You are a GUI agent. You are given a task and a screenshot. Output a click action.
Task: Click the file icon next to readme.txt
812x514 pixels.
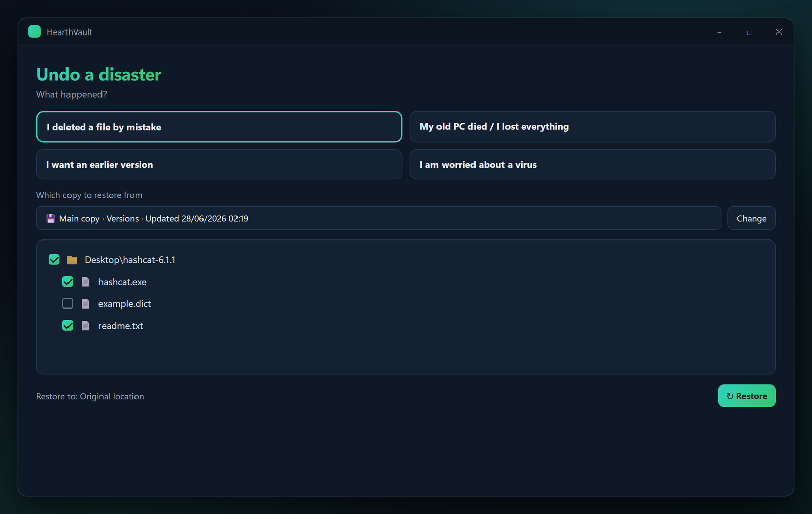[86, 326]
